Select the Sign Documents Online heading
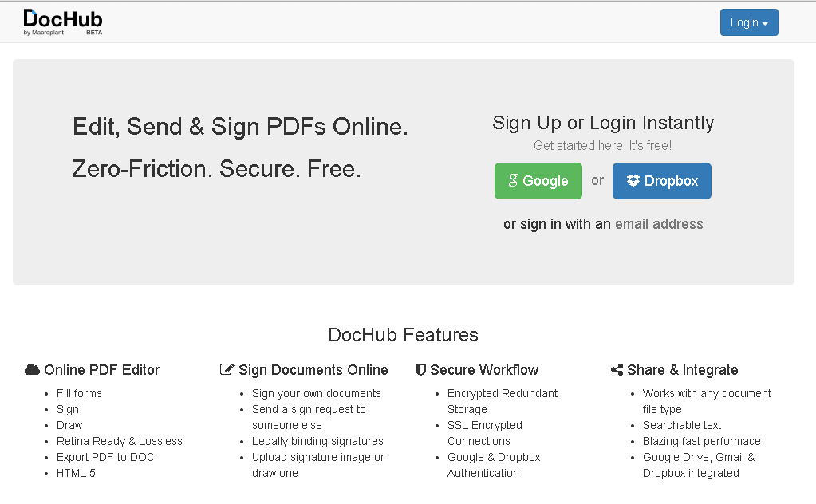Screen dimensions: 816x504 click(x=313, y=370)
